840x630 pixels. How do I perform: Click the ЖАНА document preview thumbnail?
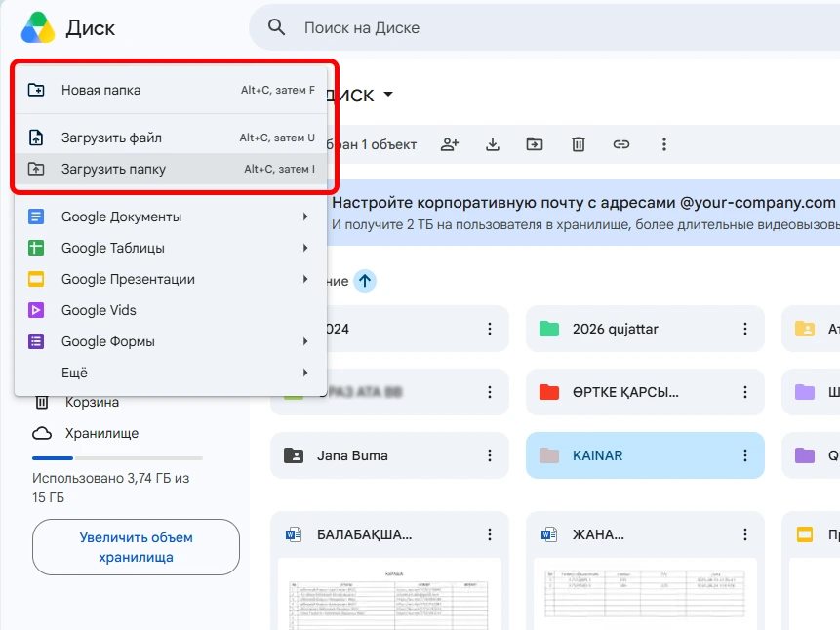click(x=645, y=594)
